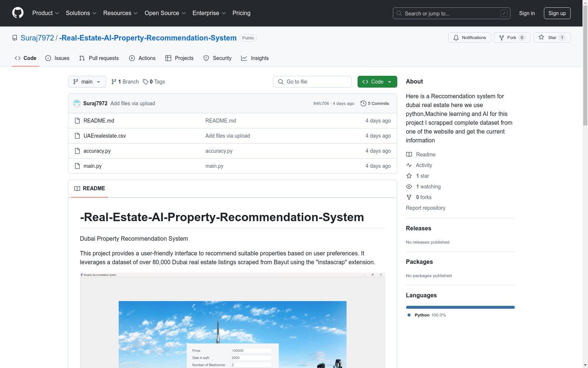Click the Python language color dot

click(x=409, y=315)
